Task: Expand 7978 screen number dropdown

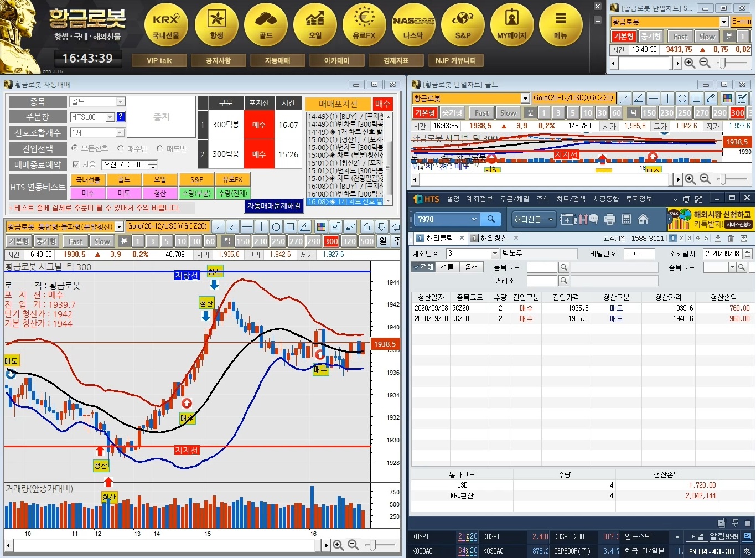Action: [474, 219]
